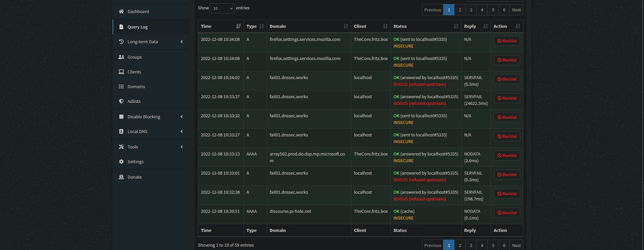Click the Groups people icon in sidebar
644x250 pixels.
click(x=121, y=57)
